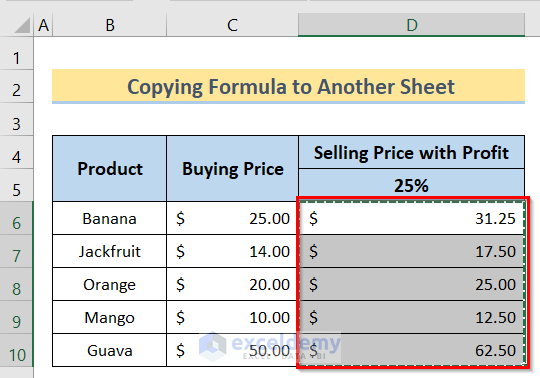Select the 25% profit cell
540x378 pixels.
[412, 185]
